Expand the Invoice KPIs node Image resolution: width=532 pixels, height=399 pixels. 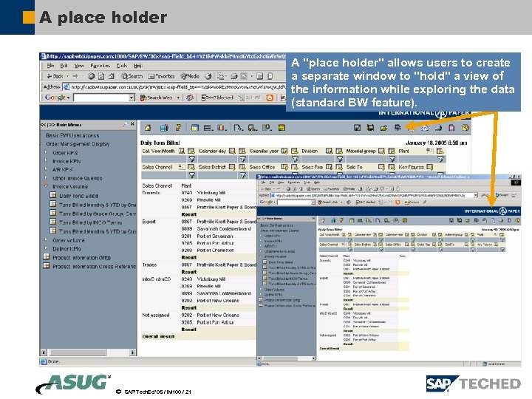(46, 160)
